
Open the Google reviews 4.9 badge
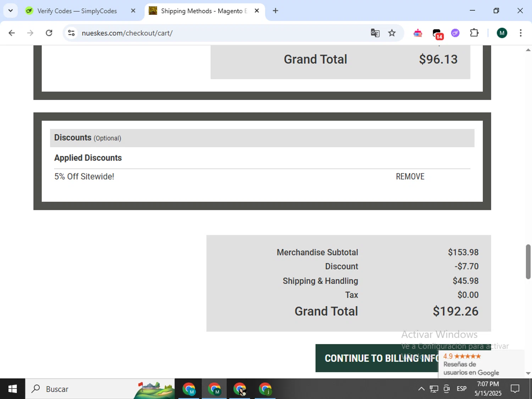[481, 364]
